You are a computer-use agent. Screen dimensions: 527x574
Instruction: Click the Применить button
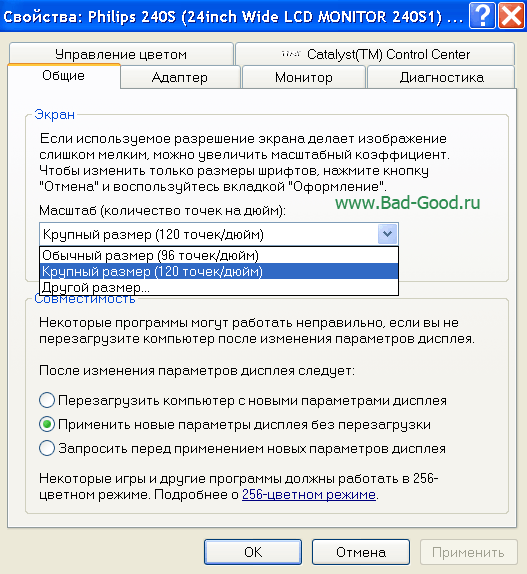(x=468, y=552)
